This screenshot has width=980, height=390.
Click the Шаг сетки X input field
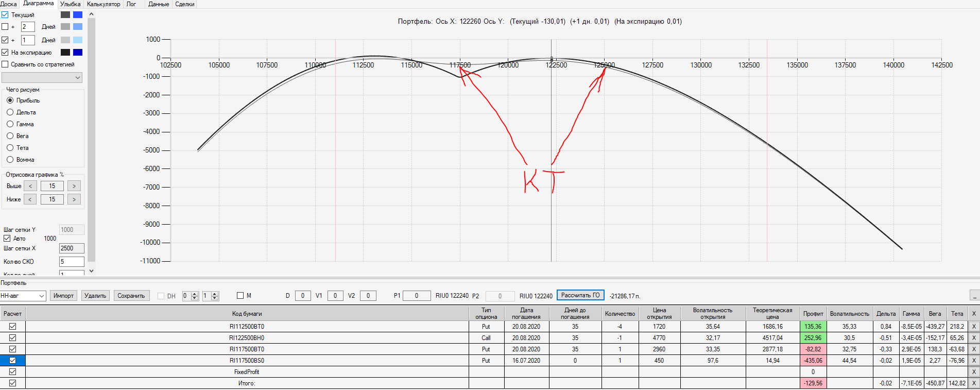click(x=72, y=248)
